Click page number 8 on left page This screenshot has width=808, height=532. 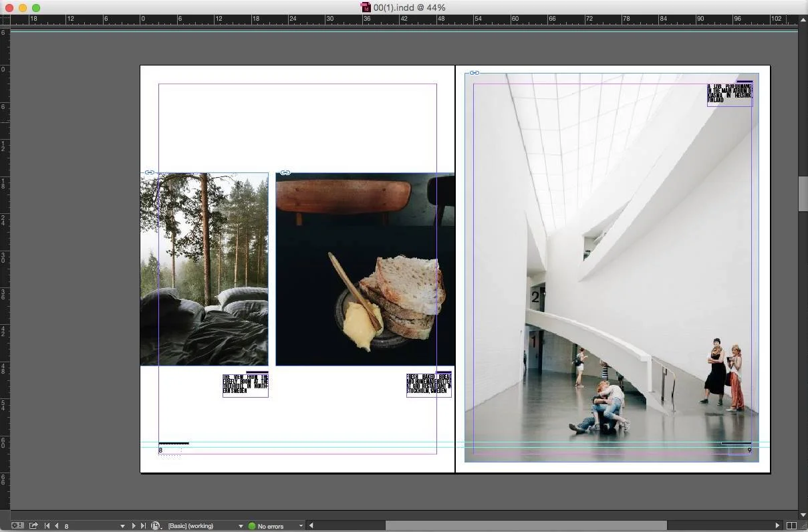160,450
